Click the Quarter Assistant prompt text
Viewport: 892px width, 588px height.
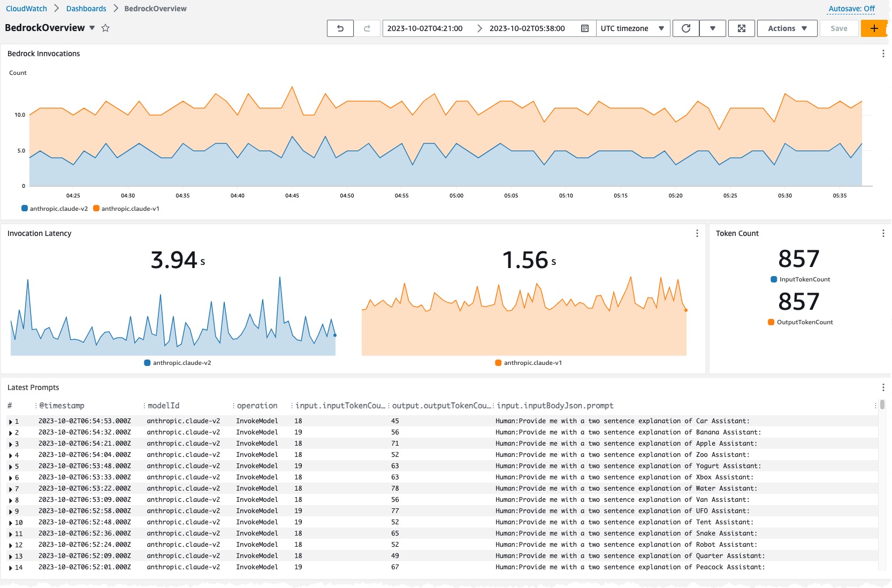click(x=630, y=556)
